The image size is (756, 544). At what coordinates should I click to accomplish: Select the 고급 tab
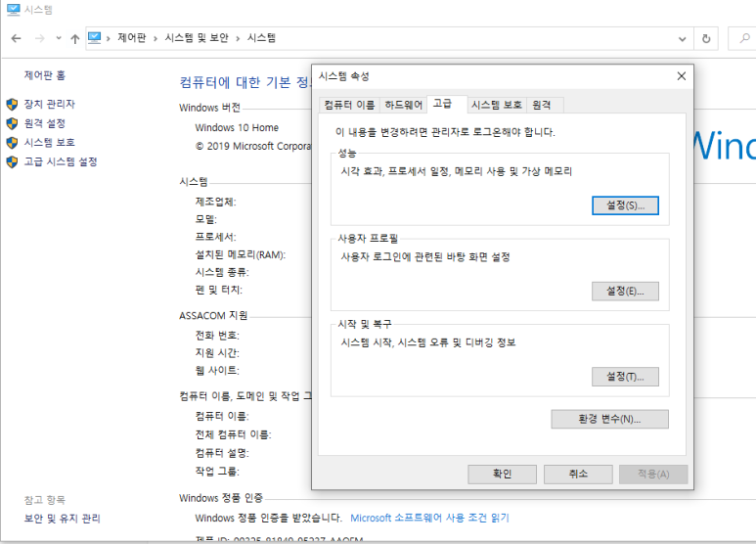pyautogui.click(x=447, y=103)
